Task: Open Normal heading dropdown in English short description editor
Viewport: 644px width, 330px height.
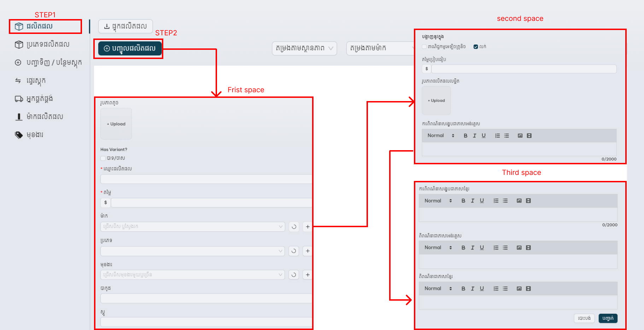Action: pos(440,136)
